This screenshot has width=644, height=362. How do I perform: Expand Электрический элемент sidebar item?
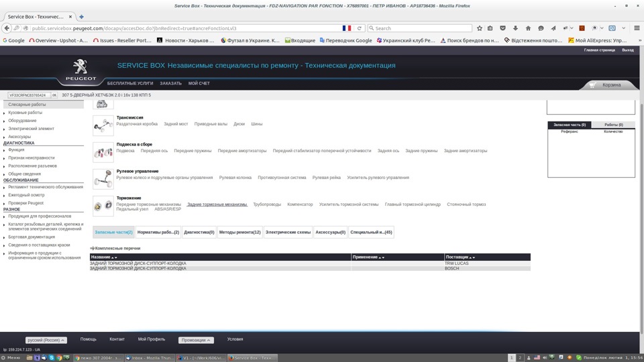[31, 129]
